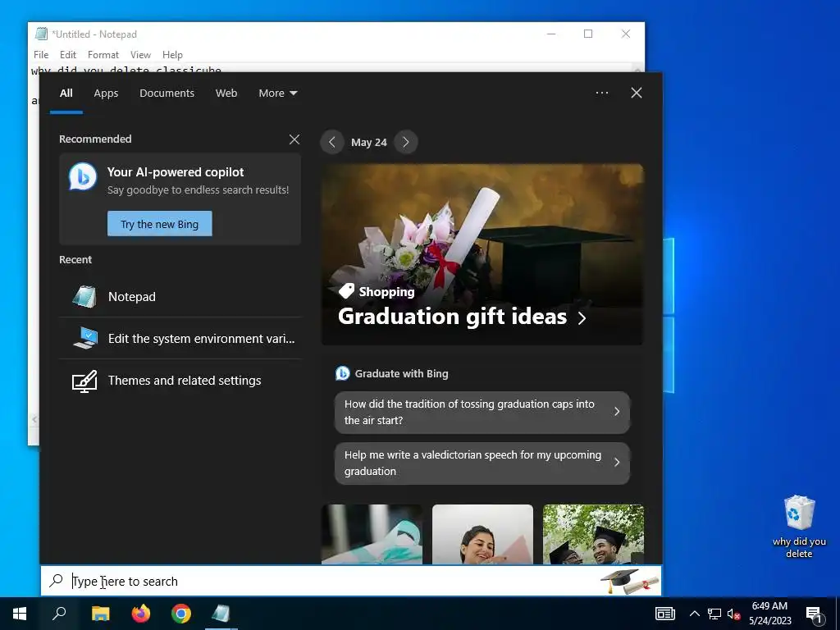Go to the previous day before May 24
Screen dimensions: 840x630
332,142
